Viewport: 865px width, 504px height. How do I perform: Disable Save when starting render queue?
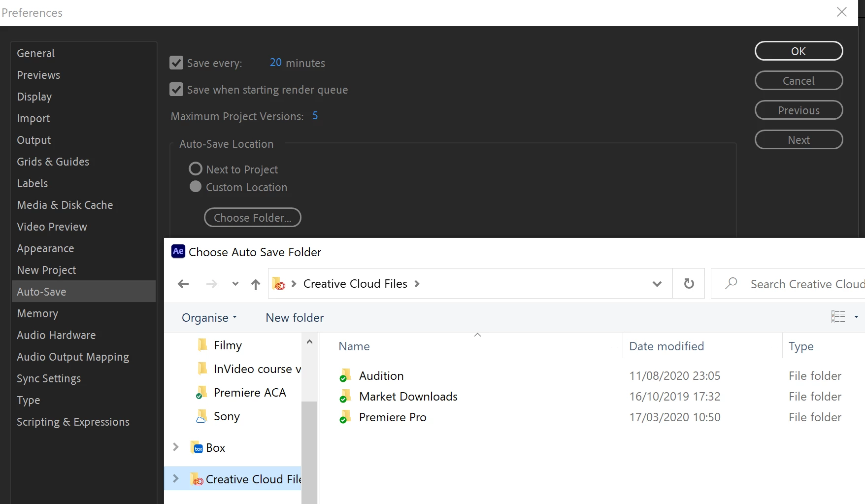click(x=176, y=89)
